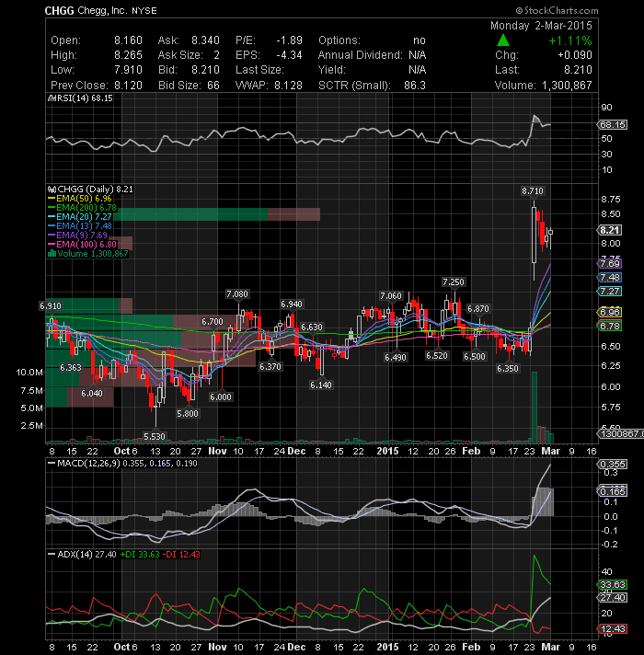Click the 8.21 last price tag on axis
The width and height of the screenshot is (644, 655).
pyautogui.click(x=610, y=230)
